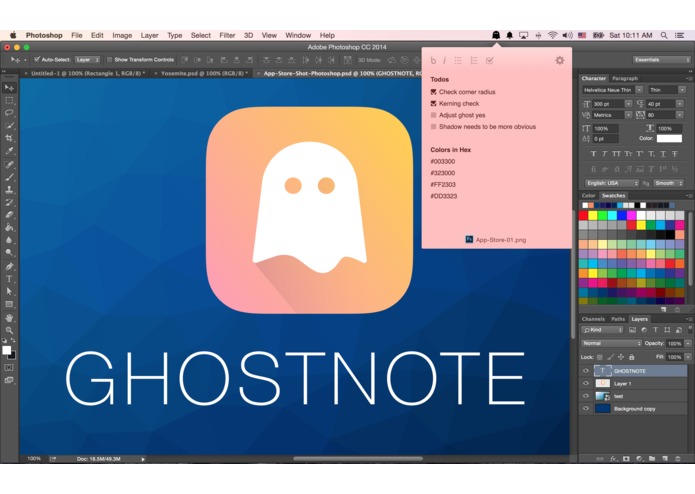
Task: Switch to the Paragraph tab
Action: tap(625, 78)
